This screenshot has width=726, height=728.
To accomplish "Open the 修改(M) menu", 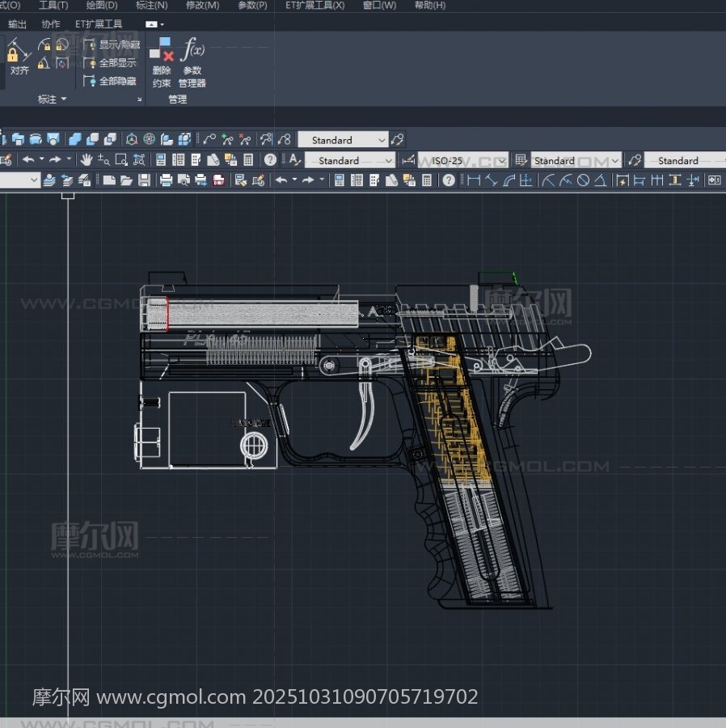I will pos(202,6).
